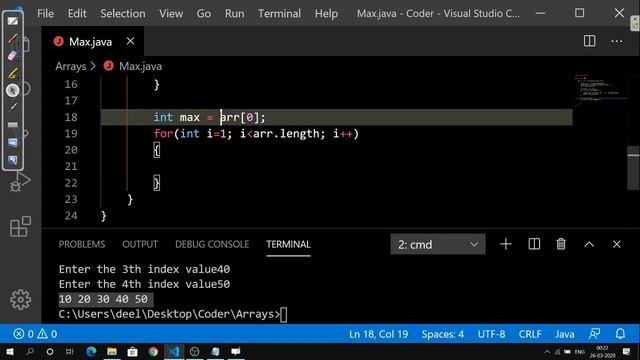Image resolution: width=640 pixels, height=360 pixels.
Task: Open Microsoft Edge from taskbar
Action: [91, 351]
